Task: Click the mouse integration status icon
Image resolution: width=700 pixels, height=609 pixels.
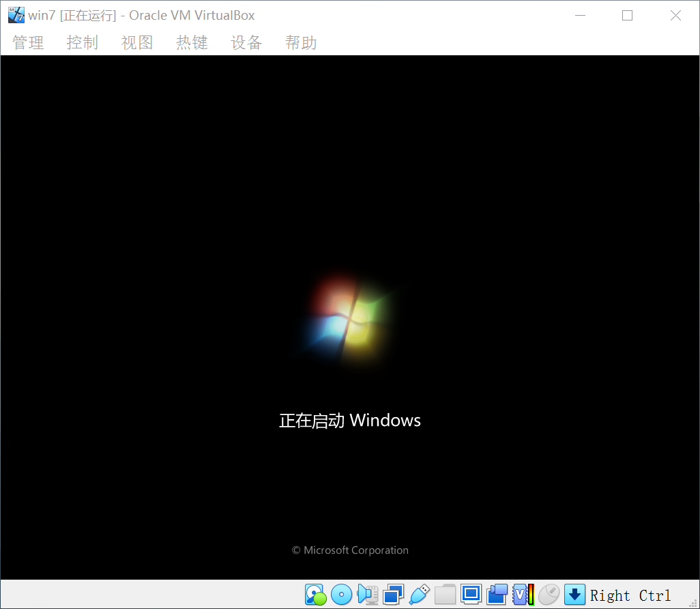Action: tap(549, 595)
